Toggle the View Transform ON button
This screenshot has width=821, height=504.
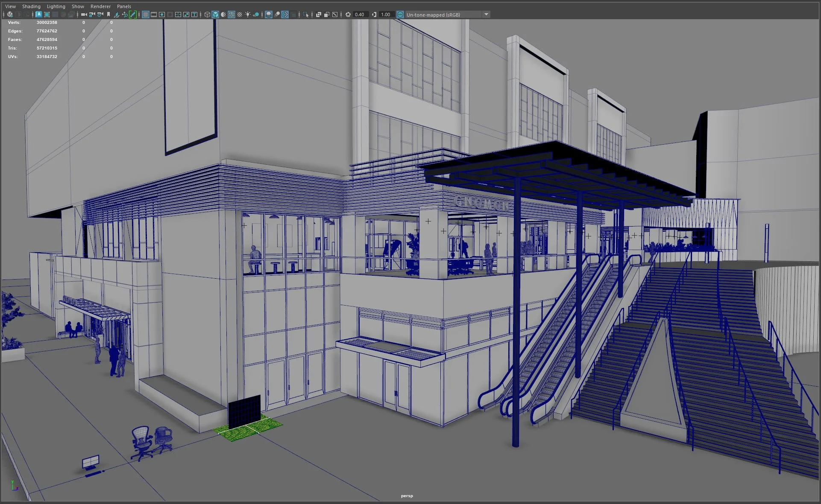(400, 15)
